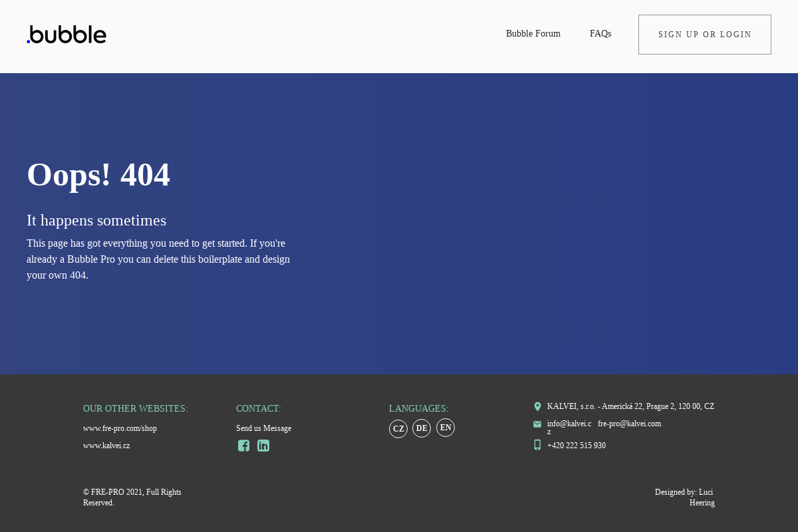Screen dimensions: 798x532
Task: Call the +420 222 515 930 number
Action: coord(576,446)
